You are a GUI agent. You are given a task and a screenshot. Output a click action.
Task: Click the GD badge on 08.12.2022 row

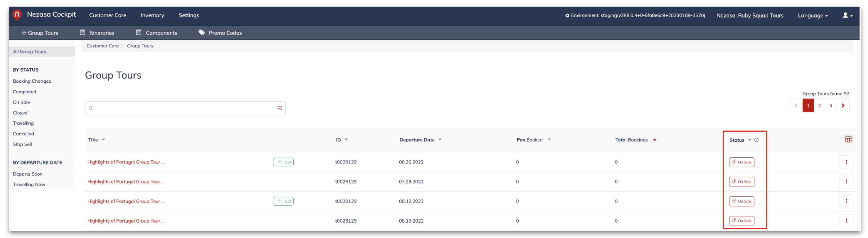(283, 201)
